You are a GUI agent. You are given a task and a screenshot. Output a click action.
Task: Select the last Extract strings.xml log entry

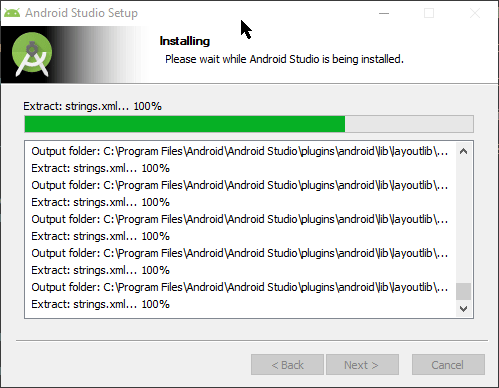100,304
